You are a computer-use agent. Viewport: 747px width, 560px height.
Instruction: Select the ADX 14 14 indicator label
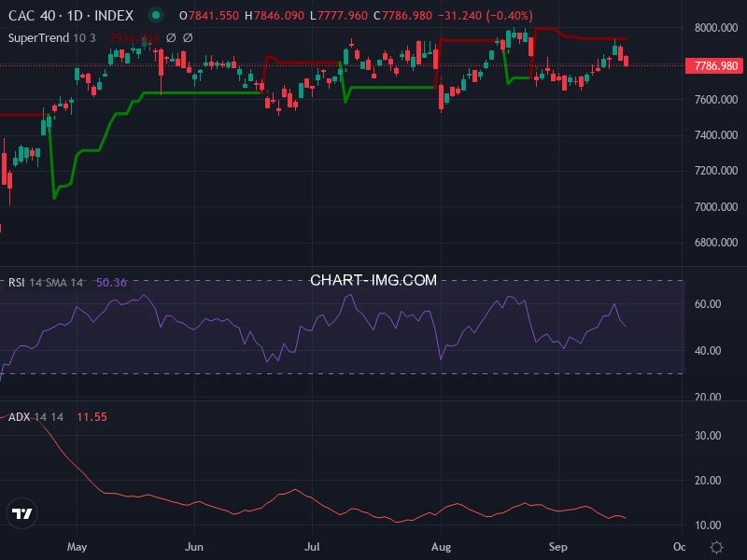[x=35, y=417]
